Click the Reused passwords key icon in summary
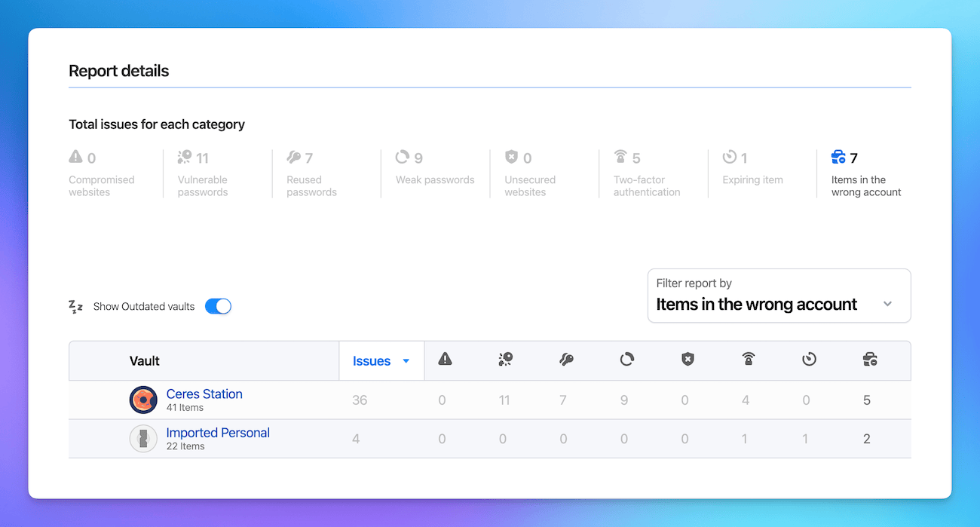The height and width of the screenshot is (527, 980). coord(294,157)
